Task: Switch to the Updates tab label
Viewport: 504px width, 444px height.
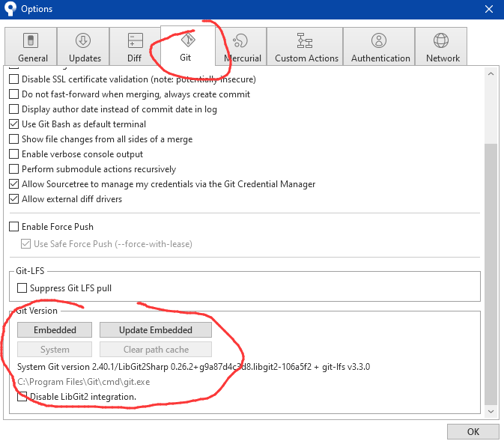Action: point(85,58)
